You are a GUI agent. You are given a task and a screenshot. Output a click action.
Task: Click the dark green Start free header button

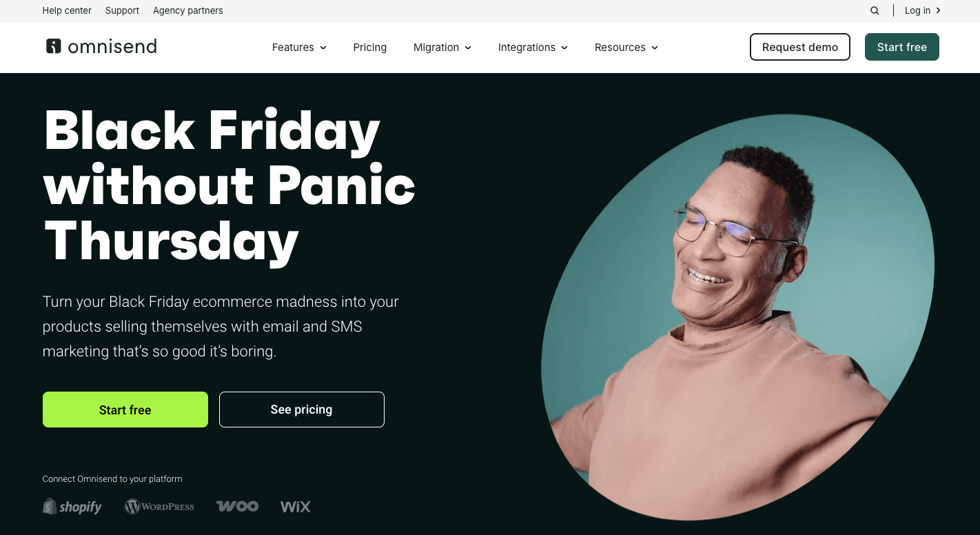[902, 47]
